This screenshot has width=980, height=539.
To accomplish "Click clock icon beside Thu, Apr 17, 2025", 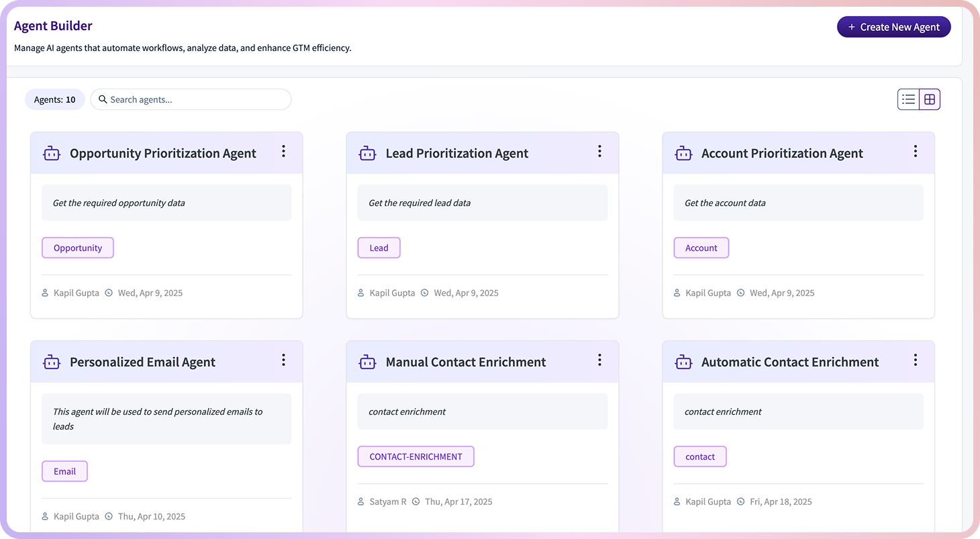I will 416,501.
